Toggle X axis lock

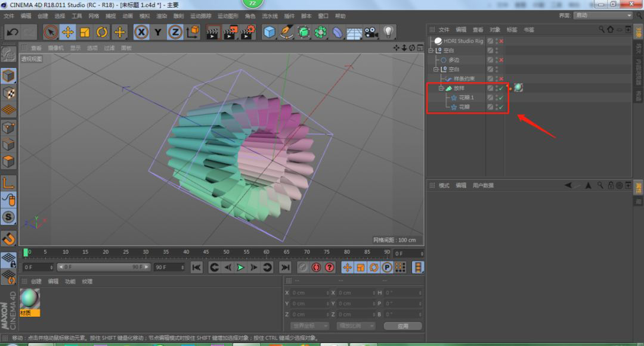pyautogui.click(x=141, y=32)
